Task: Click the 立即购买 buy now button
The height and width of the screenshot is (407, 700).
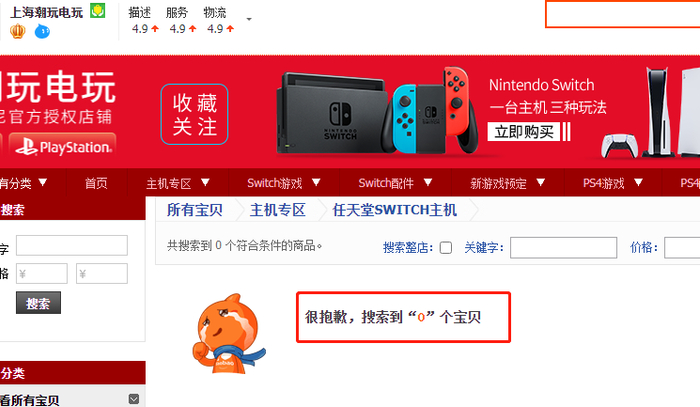Action: [524, 132]
